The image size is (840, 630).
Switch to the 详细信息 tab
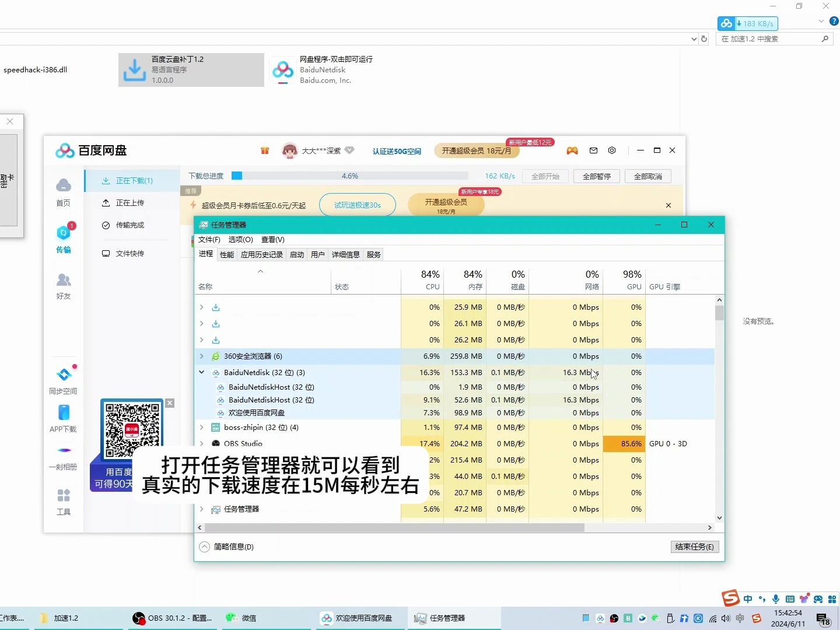346,255
